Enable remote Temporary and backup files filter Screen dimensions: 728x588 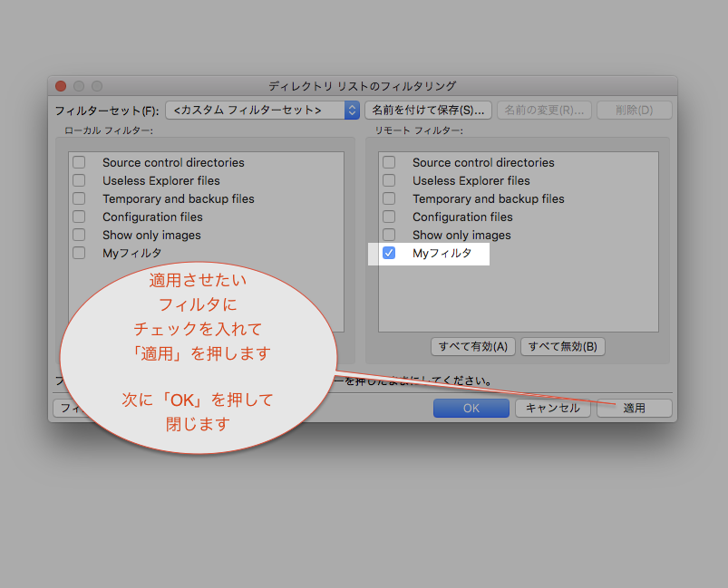(x=389, y=198)
